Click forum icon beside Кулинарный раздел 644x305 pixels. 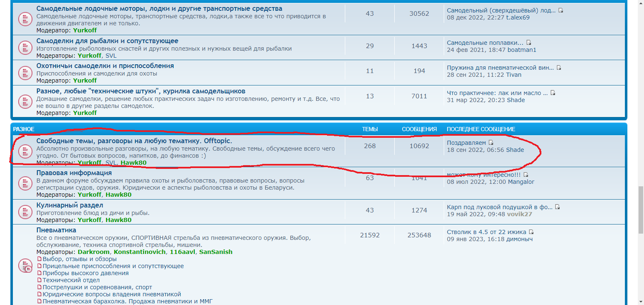pos(25,212)
